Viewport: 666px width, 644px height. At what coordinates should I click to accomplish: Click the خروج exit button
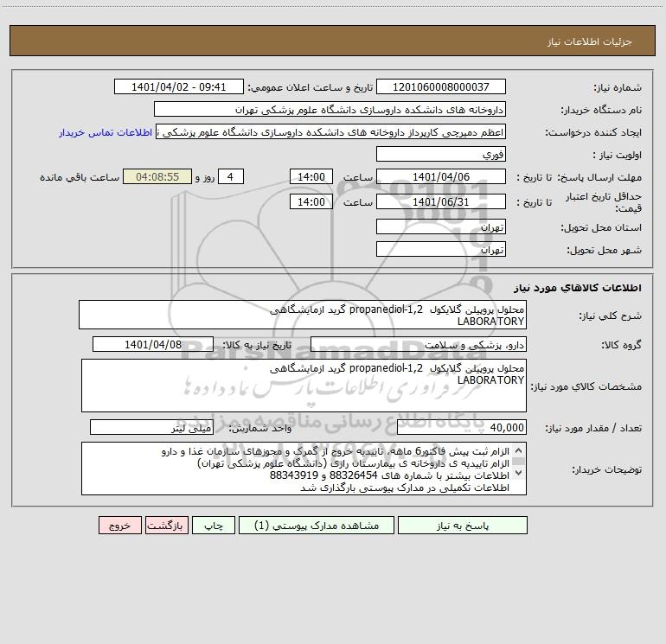click(x=119, y=526)
